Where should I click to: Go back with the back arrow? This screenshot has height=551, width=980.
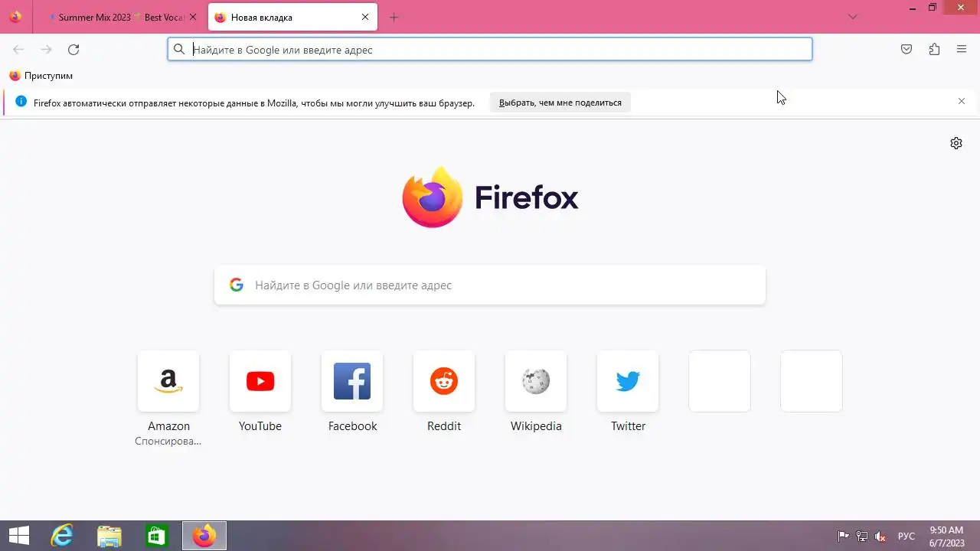(18, 50)
